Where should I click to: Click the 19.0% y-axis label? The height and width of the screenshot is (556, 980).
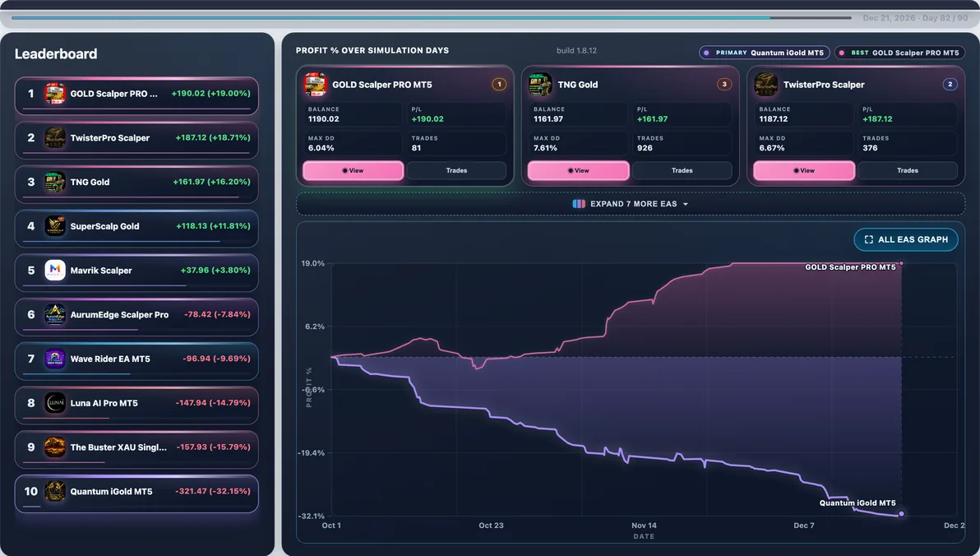click(x=312, y=263)
